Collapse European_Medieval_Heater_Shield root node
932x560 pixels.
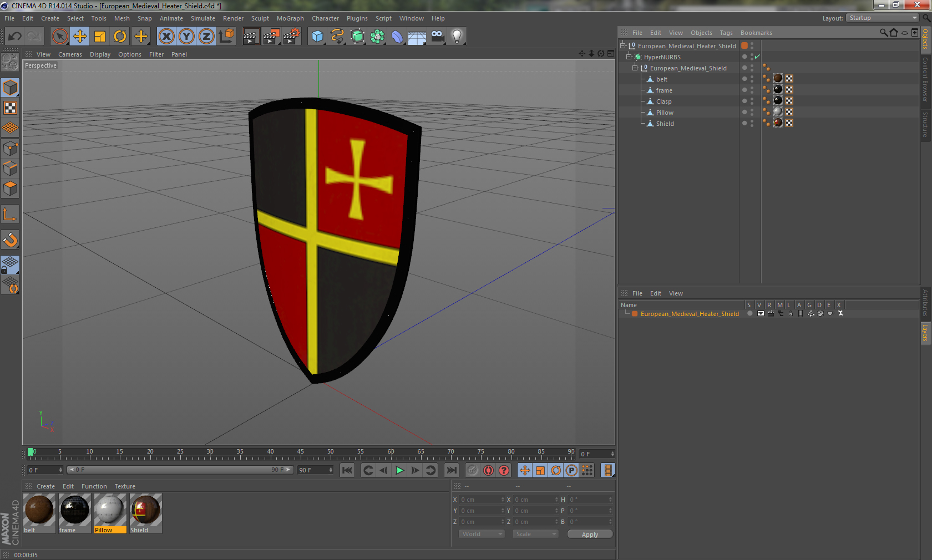click(623, 45)
